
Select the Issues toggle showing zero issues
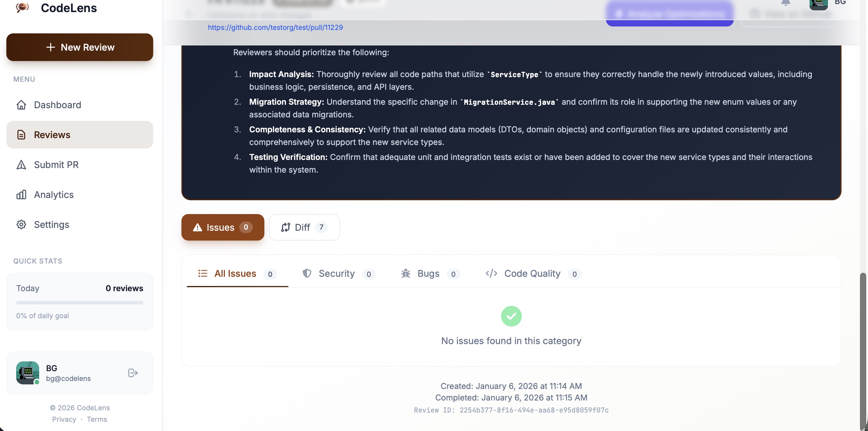[x=222, y=227]
